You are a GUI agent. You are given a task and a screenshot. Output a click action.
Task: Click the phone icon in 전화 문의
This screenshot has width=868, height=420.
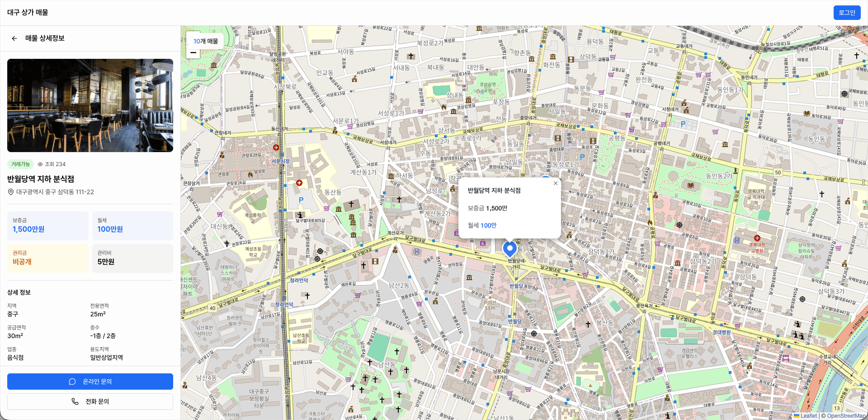(x=75, y=401)
